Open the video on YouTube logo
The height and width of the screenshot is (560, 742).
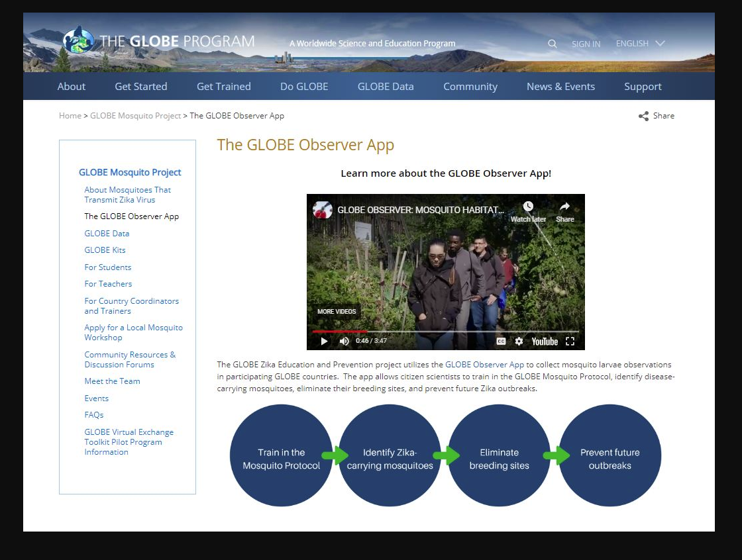tap(545, 342)
